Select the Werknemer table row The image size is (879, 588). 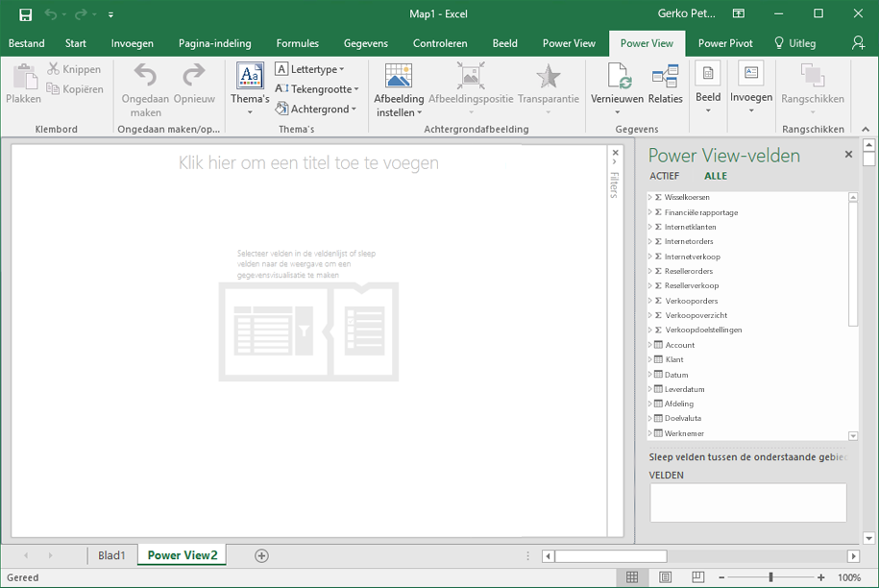pyautogui.click(x=747, y=433)
